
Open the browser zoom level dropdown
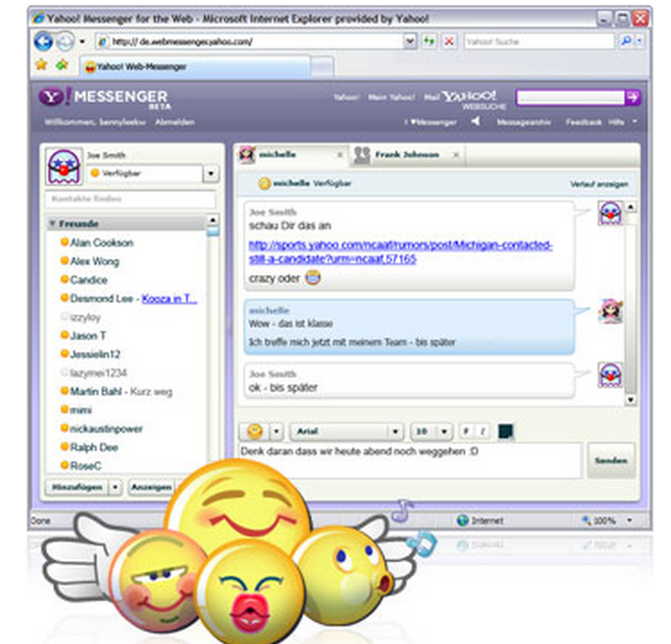coord(630,521)
